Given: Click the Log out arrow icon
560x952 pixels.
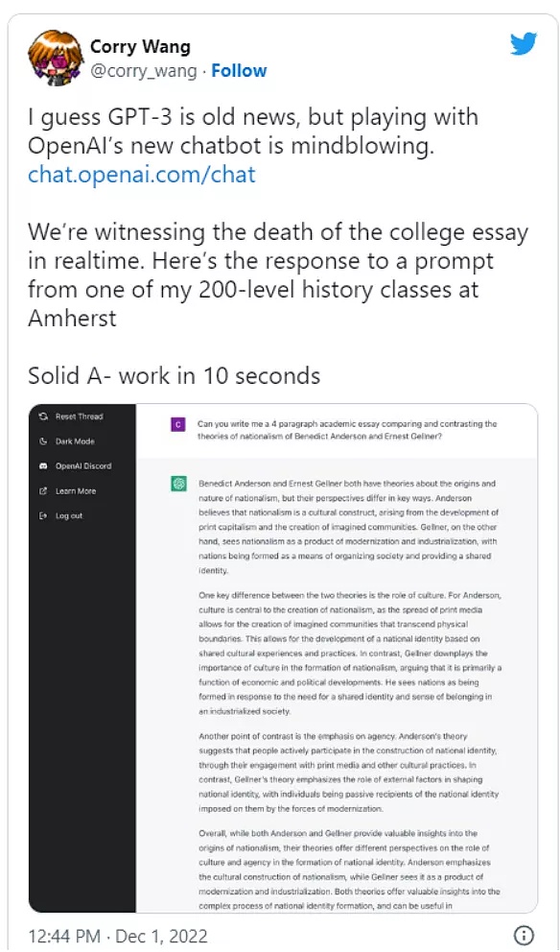Looking at the screenshot, I should pyautogui.click(x=42, y=516).
